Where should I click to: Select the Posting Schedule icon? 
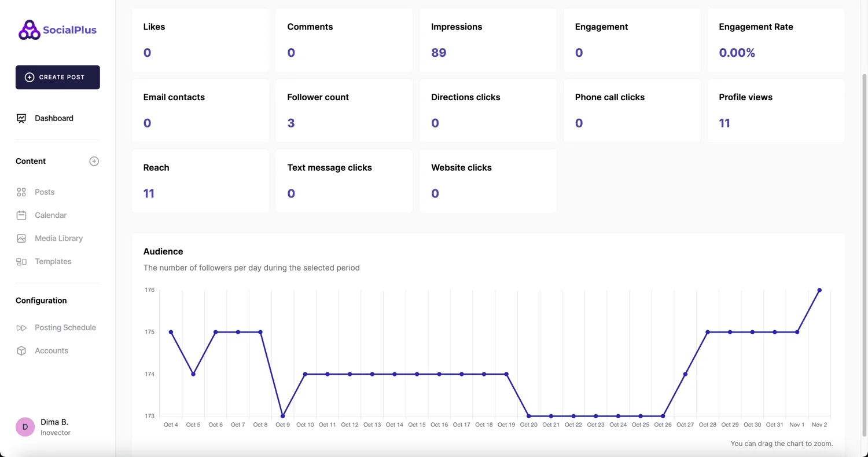pyautogui.click(x=21, y=327)
